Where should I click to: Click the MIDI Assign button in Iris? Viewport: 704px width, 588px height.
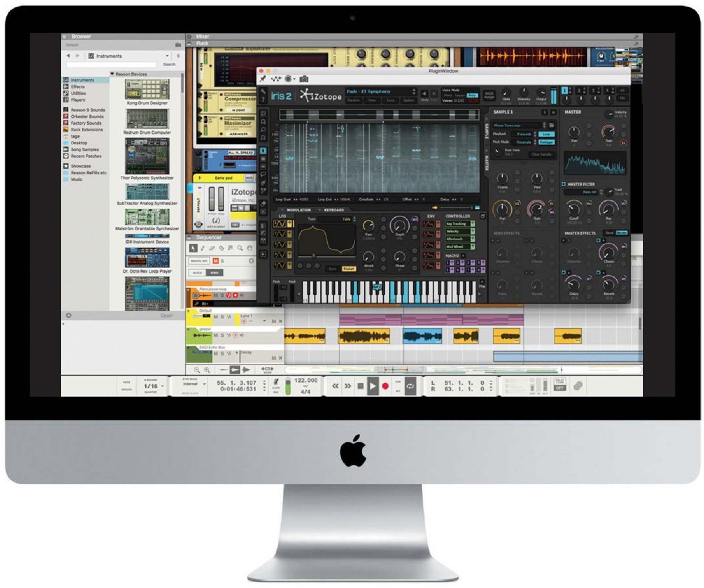coord(490,95)
